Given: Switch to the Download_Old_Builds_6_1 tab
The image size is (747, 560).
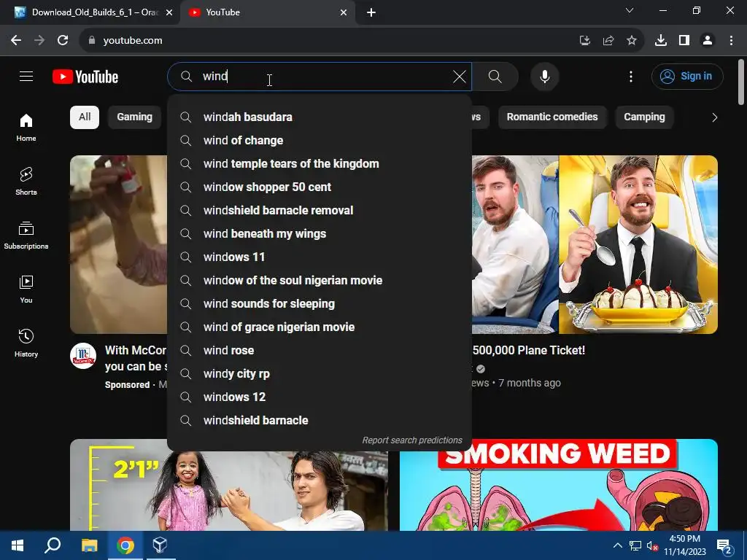Looking at the screenshot, I should pyautogui.click(x=90, y=12).
